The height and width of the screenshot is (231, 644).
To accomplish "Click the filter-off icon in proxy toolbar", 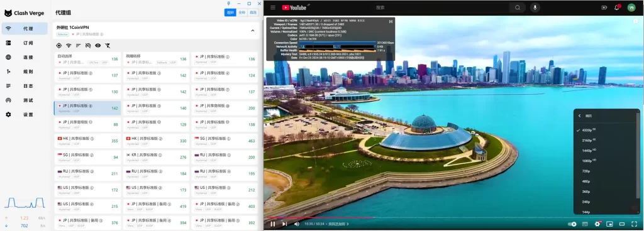I will pos(108,45).
